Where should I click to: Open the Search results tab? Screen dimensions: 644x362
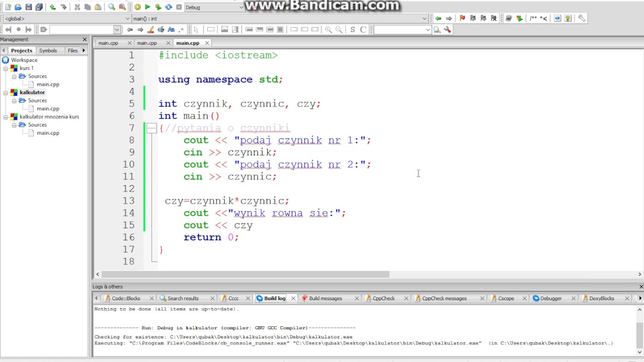point(183,298)
